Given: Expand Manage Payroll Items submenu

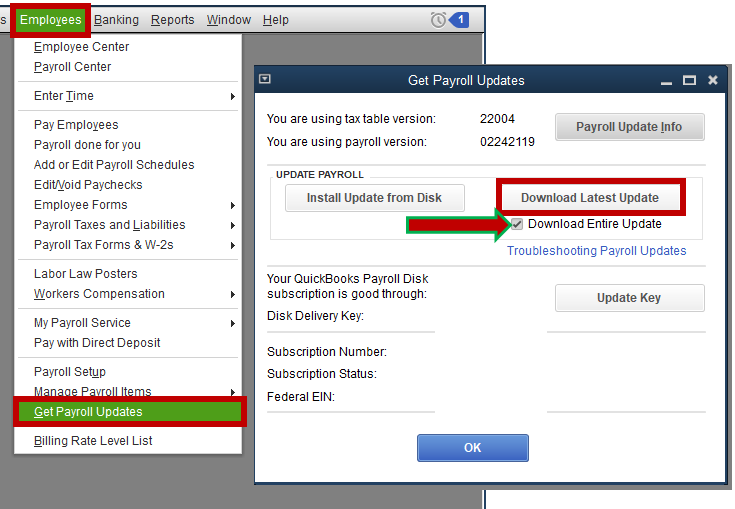Looking at the screenshot, I should tap(128, 391).
